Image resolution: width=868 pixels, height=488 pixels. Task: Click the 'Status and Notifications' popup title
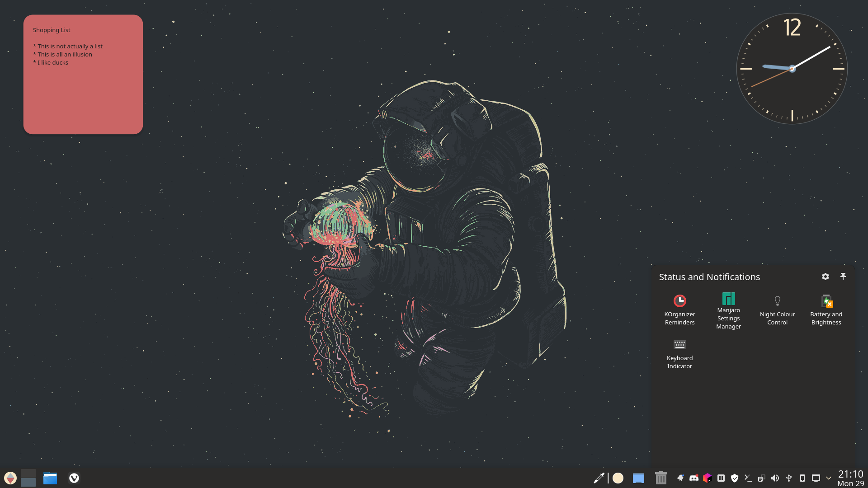tap(709, 277)
